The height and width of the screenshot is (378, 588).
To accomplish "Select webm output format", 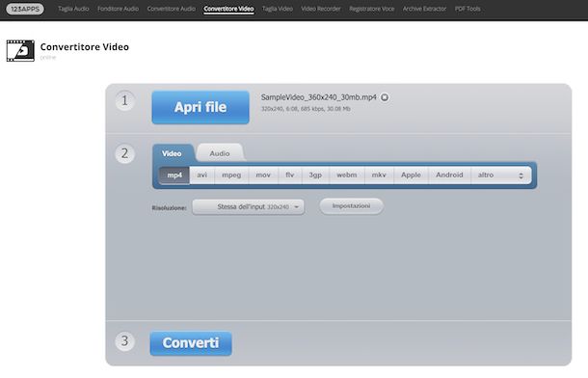I will click(347, 175).
